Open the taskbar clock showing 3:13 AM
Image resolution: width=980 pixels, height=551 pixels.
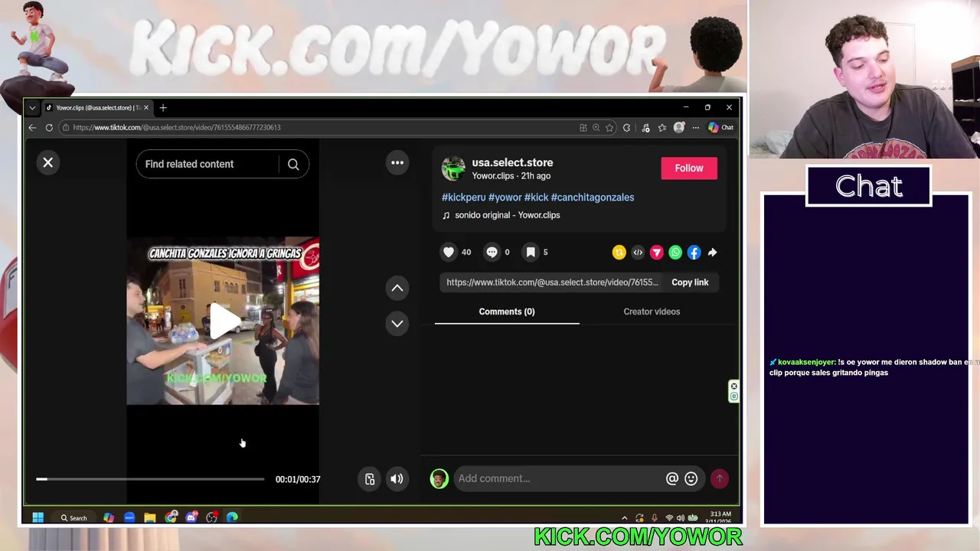720,518
